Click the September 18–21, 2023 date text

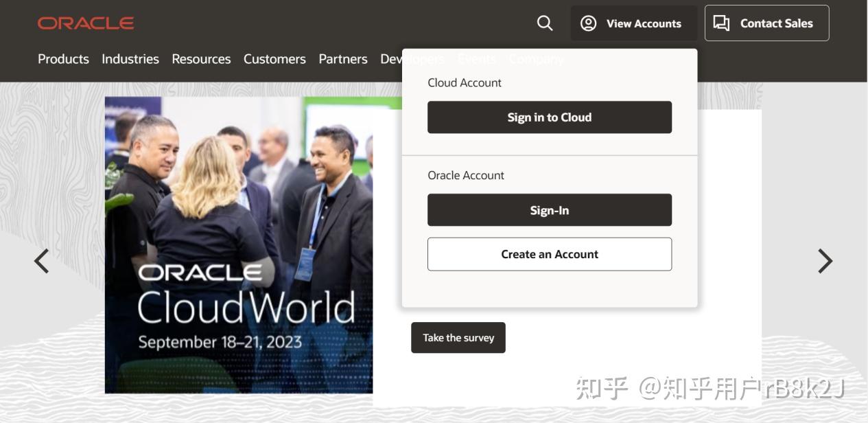coord(220,342)
